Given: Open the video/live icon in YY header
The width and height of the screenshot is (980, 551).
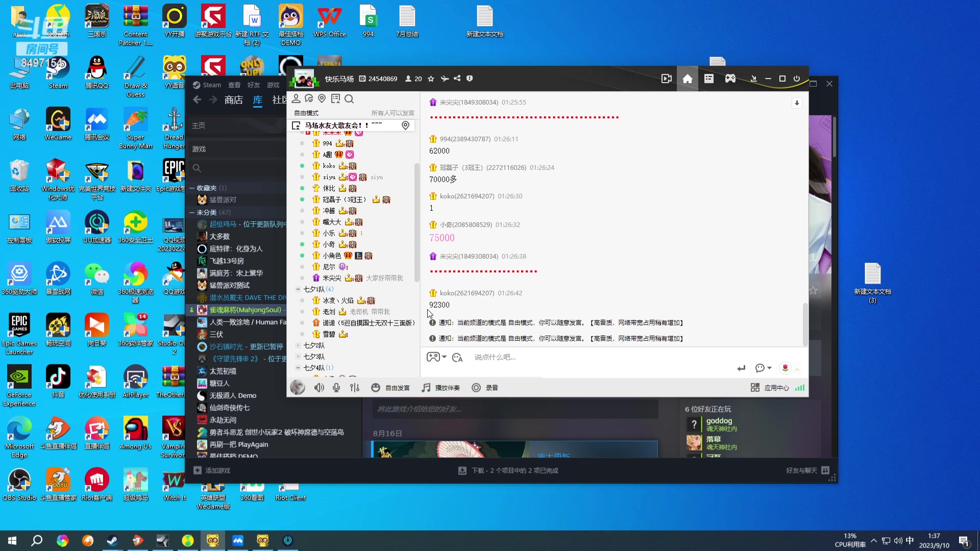Looking at the screenshot, I should coord(666,79).
